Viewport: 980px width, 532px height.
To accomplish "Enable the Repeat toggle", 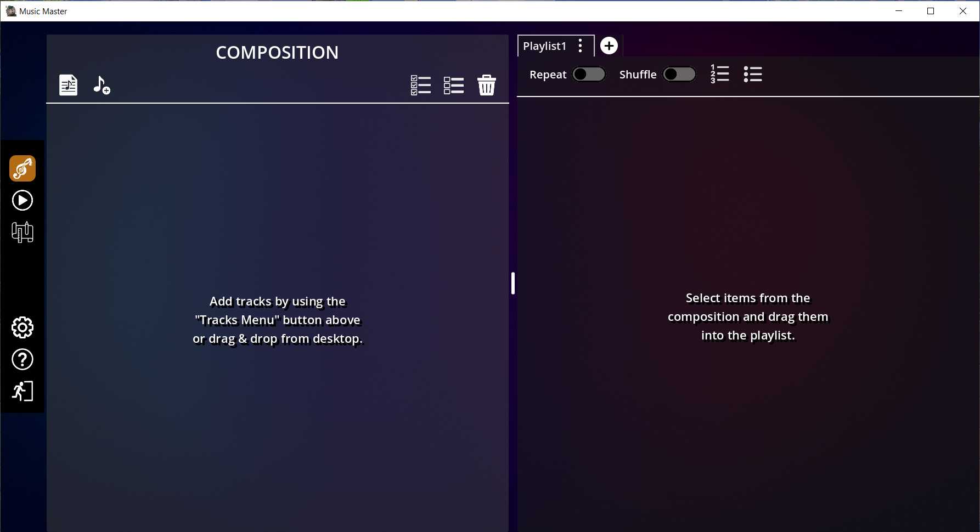I will (589, 74).
